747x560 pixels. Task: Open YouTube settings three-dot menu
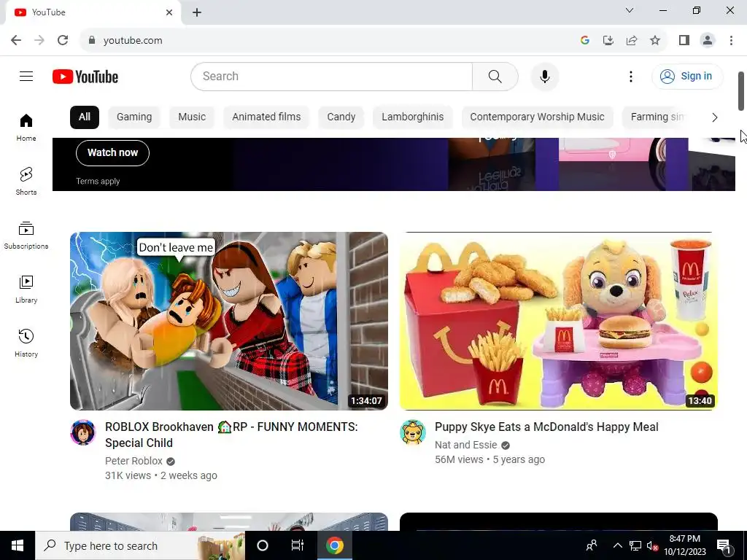[631, 77]
